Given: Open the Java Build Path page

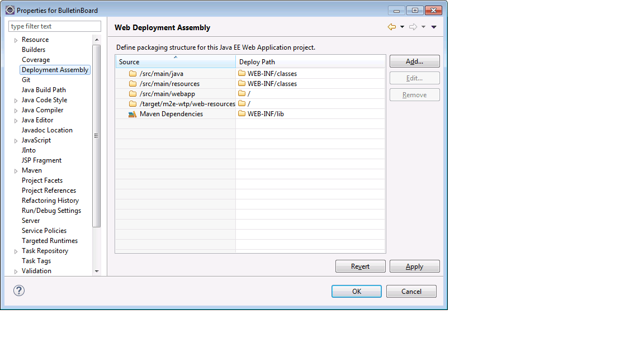Looking at the screenshot, I should (44, 90).
